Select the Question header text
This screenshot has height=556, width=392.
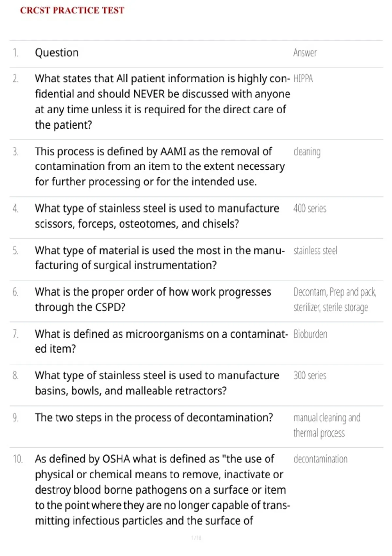click(x=57, y=53)
